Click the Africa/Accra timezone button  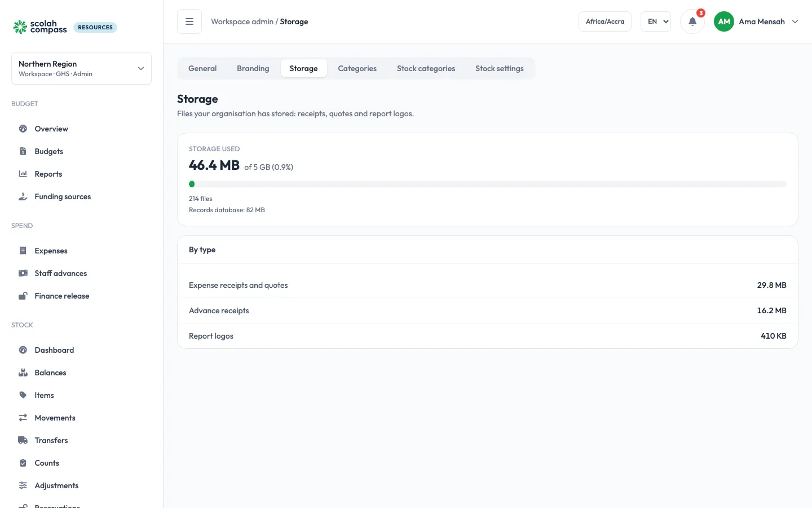tap(605, 21)
